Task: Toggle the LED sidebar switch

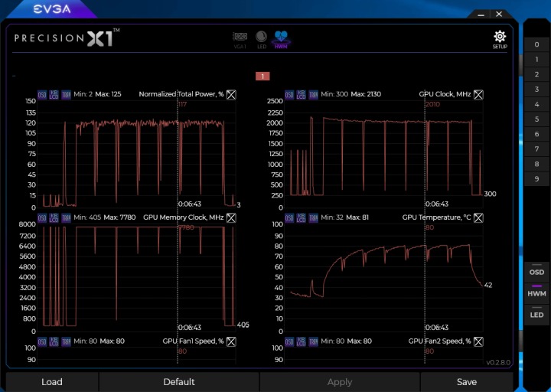Action: 536,313
